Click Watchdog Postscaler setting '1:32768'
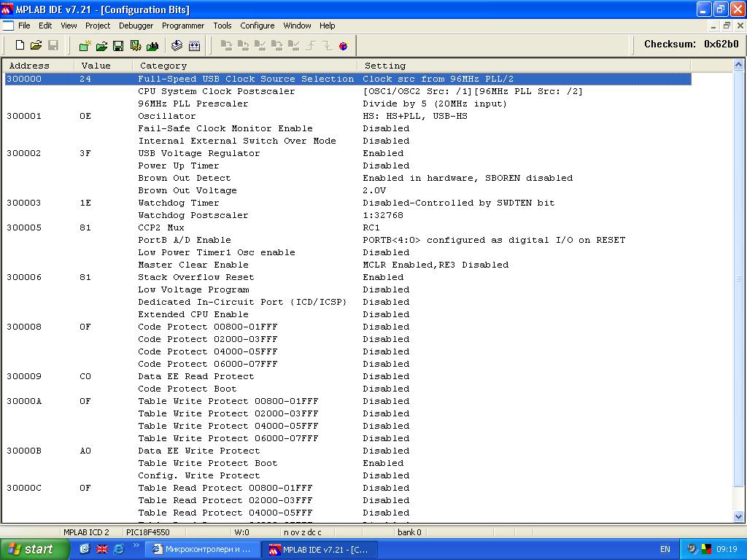The image size is (747, 560). (x=383, y=215)
